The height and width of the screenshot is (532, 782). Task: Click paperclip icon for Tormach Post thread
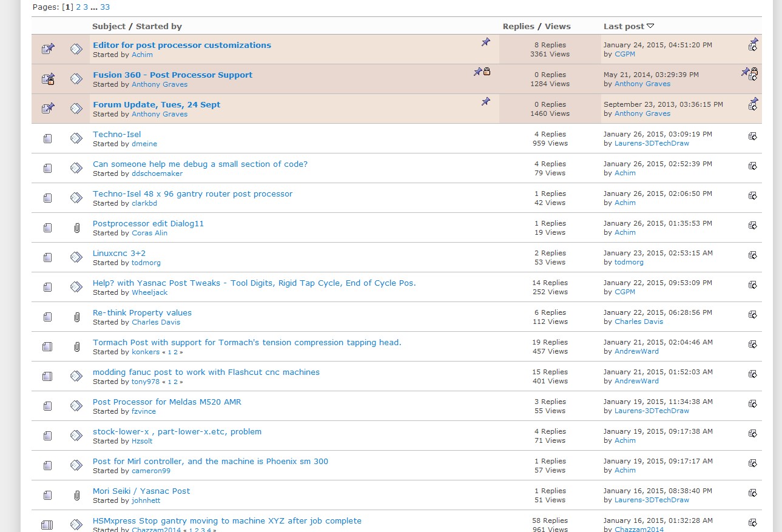coord(76,347)
